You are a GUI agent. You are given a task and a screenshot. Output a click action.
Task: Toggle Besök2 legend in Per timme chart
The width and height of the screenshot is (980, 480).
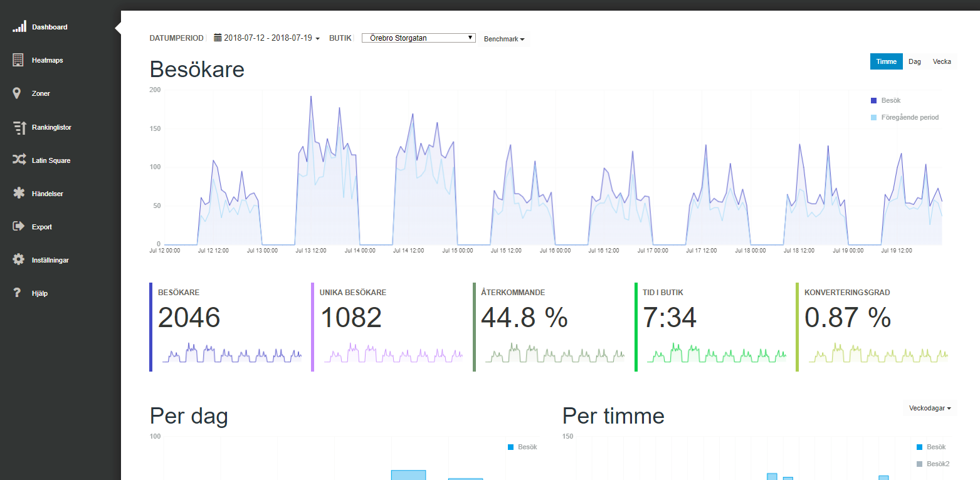coord(932,464)
